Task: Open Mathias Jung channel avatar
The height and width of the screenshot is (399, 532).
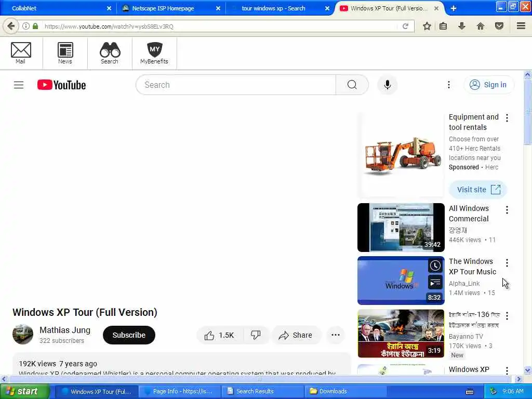Action: 23,334
